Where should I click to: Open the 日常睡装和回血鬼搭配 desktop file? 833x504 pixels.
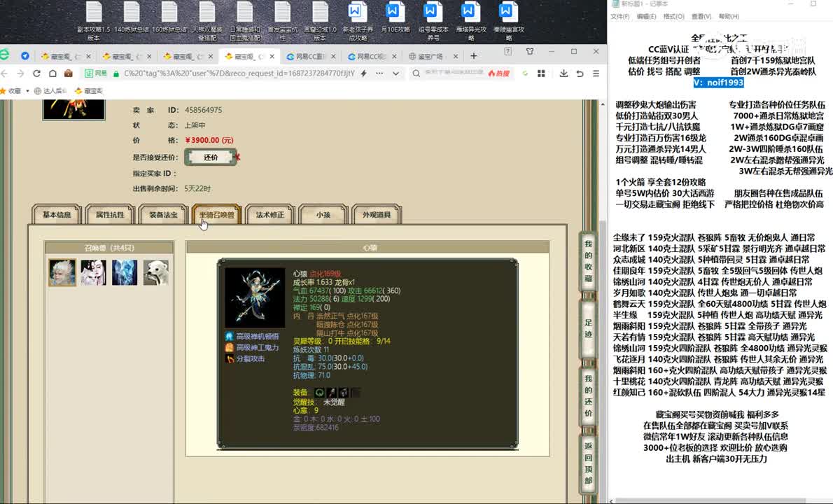coord(245,21)
